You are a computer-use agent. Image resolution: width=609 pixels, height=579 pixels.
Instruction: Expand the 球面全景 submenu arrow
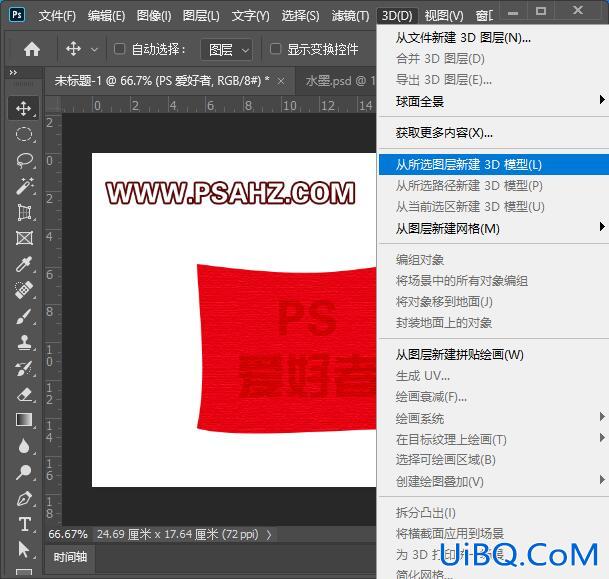pos(602,100)
